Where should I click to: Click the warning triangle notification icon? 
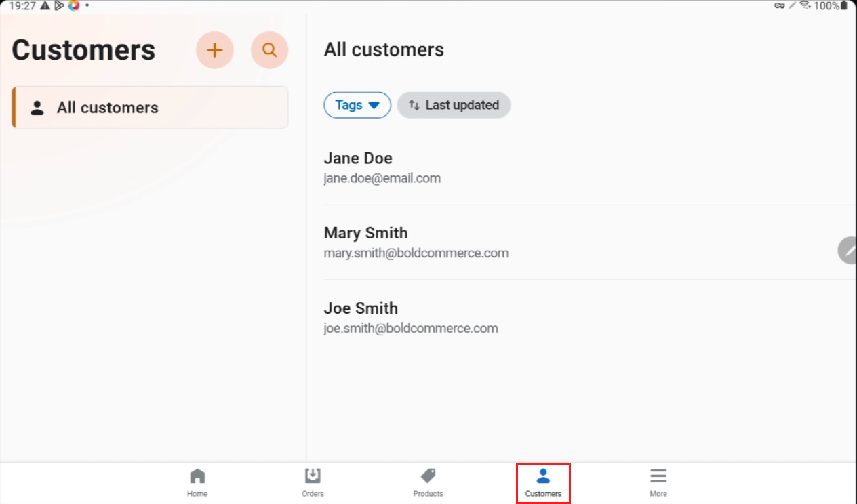pyautogui.click(x=45, y=5)
